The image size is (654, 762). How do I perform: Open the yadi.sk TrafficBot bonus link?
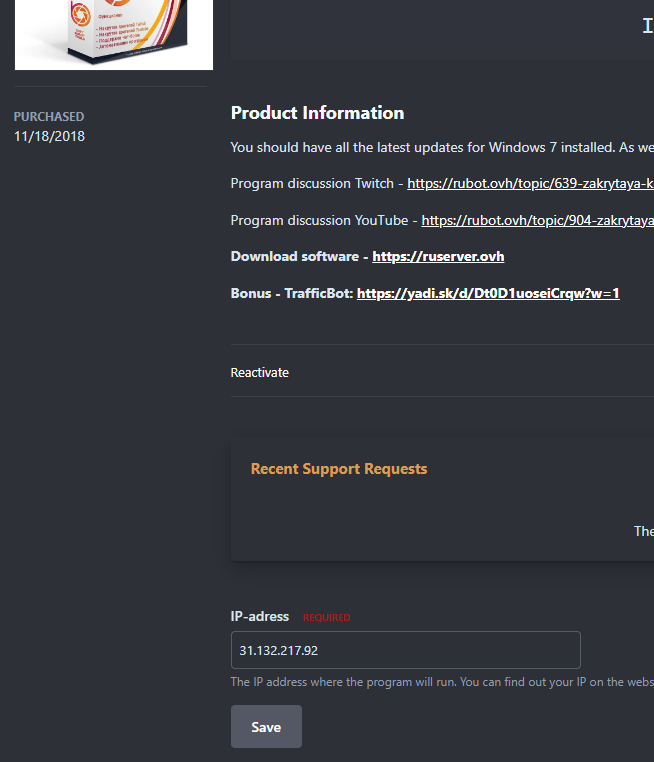488,293
